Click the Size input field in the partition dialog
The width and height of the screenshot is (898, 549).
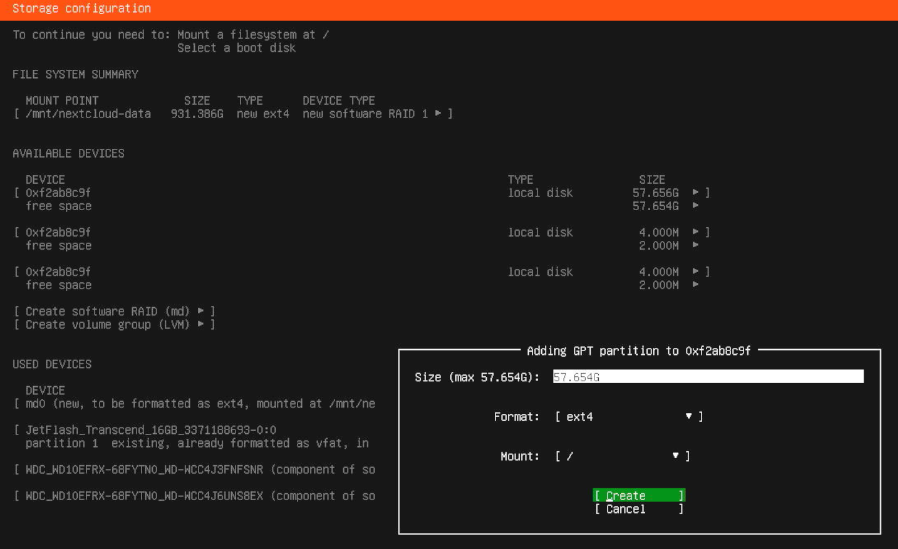point(707,377)
